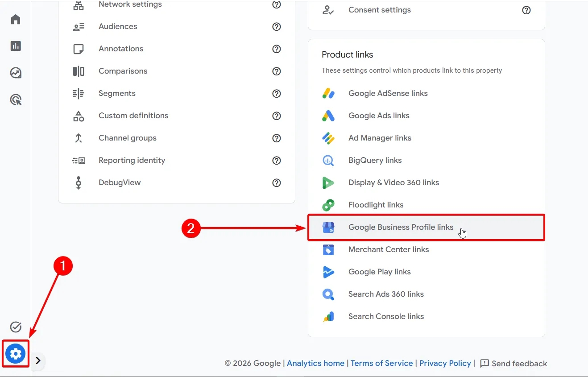
Task: Open help for Reporting identity
Action: 277,161
